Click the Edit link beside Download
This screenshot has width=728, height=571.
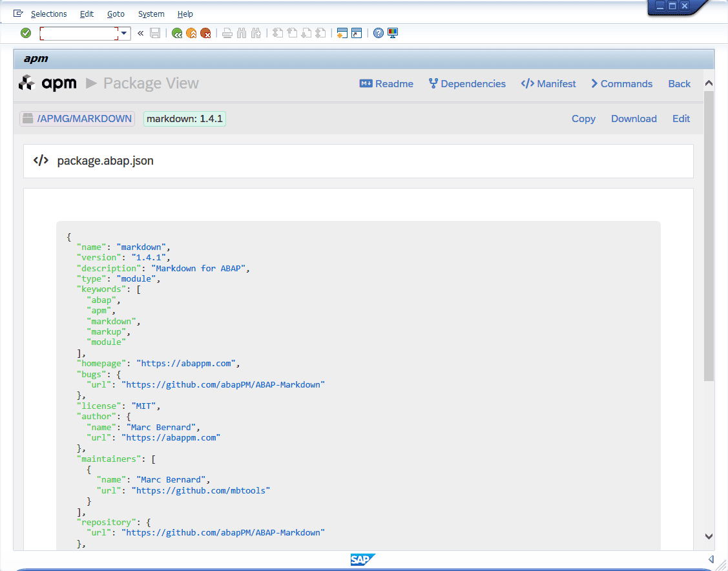click(x=681, y=119)
